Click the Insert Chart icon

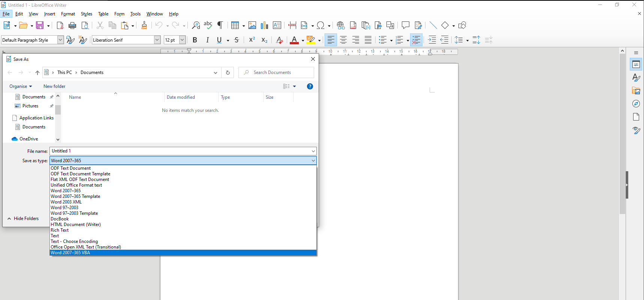[x=265, y=25]
